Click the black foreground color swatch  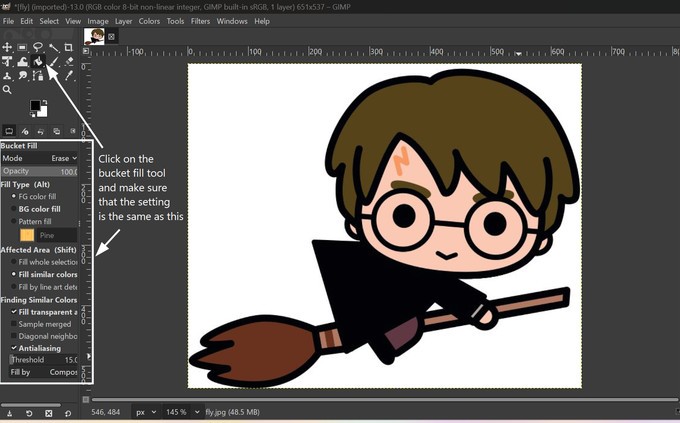[35, 105]
